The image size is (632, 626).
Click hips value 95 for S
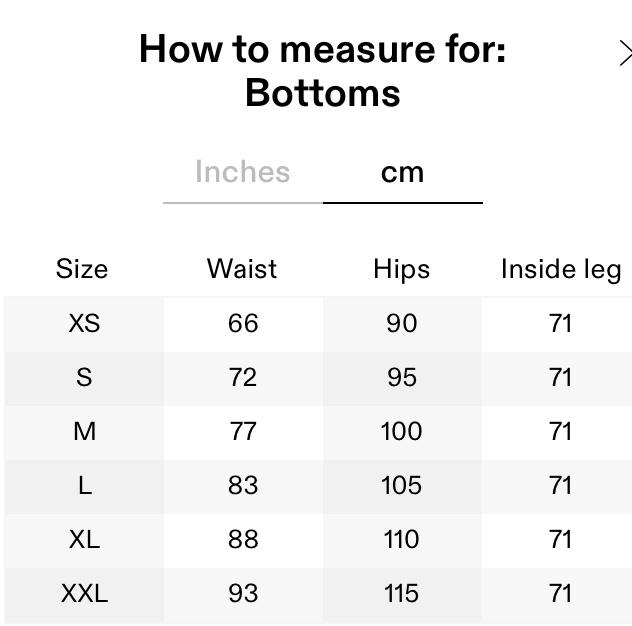point(401,377)
